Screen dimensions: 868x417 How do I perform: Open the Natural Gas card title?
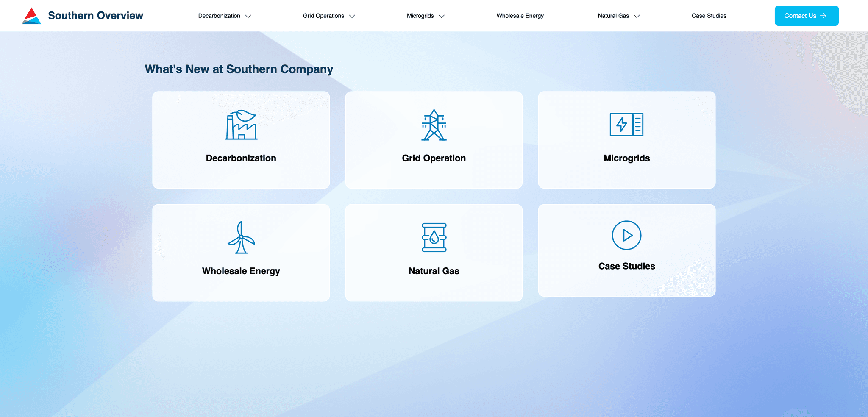(x=434, y=271)
